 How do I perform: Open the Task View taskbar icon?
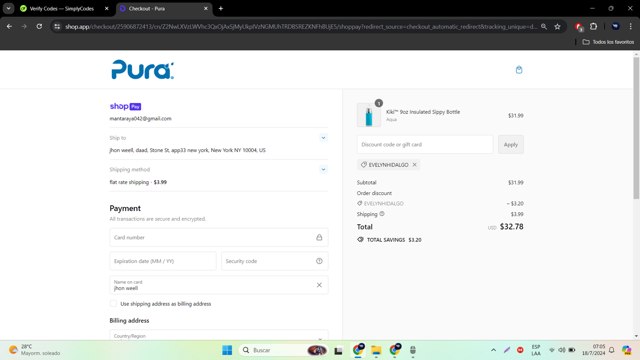pyautogui.click(x=338, y=351)
